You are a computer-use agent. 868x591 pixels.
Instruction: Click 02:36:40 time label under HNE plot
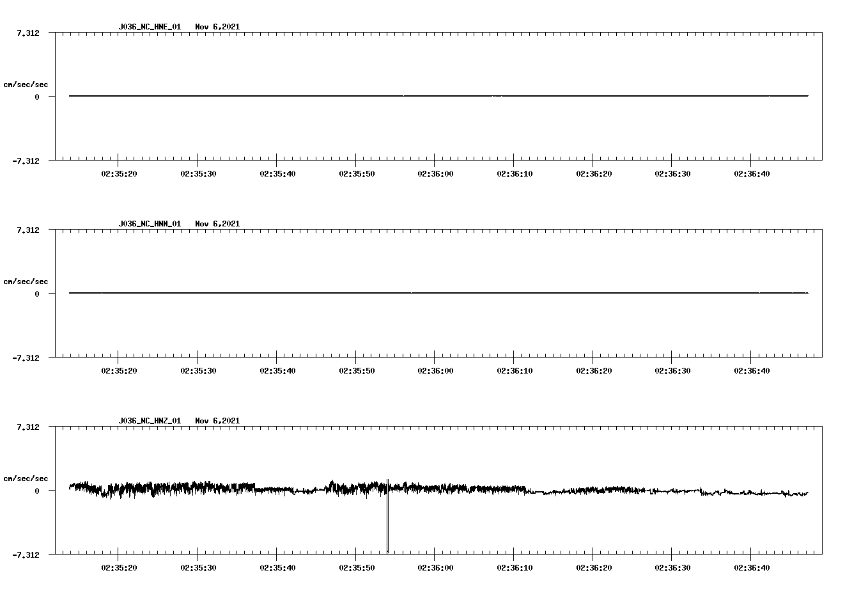tap(752, 173)
